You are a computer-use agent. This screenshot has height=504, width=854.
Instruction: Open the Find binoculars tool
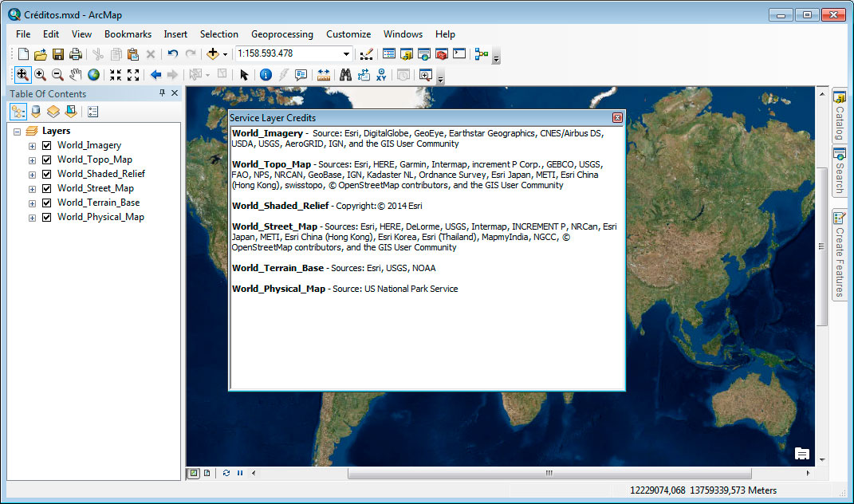(345, 75)
